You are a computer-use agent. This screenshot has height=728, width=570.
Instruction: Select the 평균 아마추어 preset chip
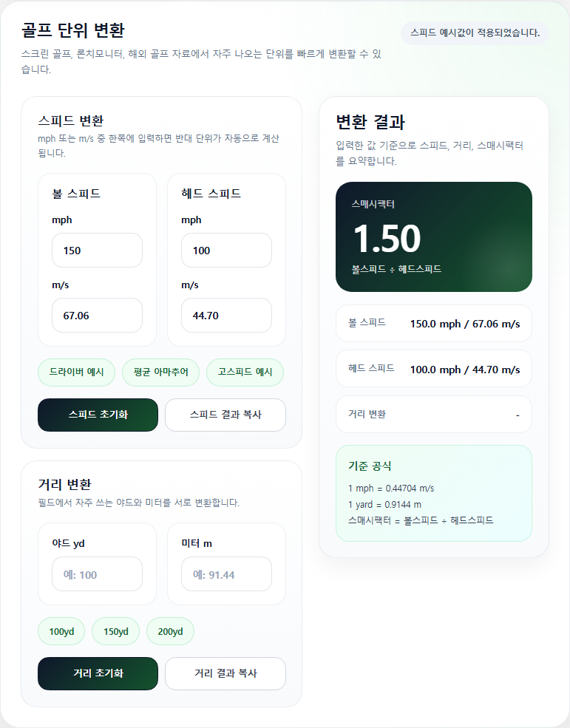pyautogui.click(x=160, y=372)
